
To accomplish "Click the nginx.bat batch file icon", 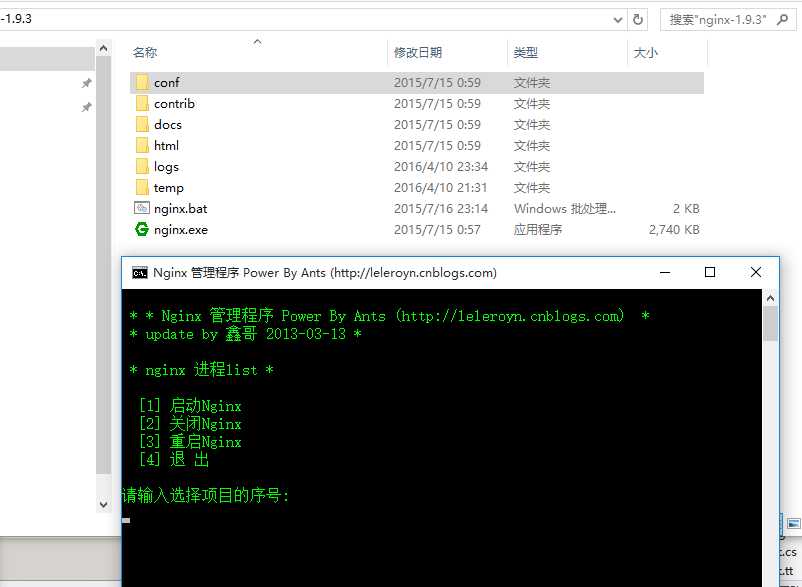I will point(142,208).
